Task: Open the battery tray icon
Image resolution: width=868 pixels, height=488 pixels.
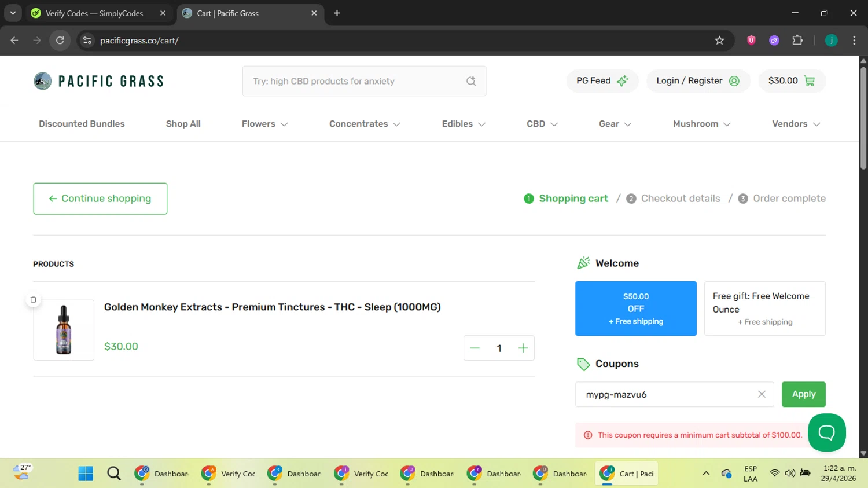Action: [805, 474]
